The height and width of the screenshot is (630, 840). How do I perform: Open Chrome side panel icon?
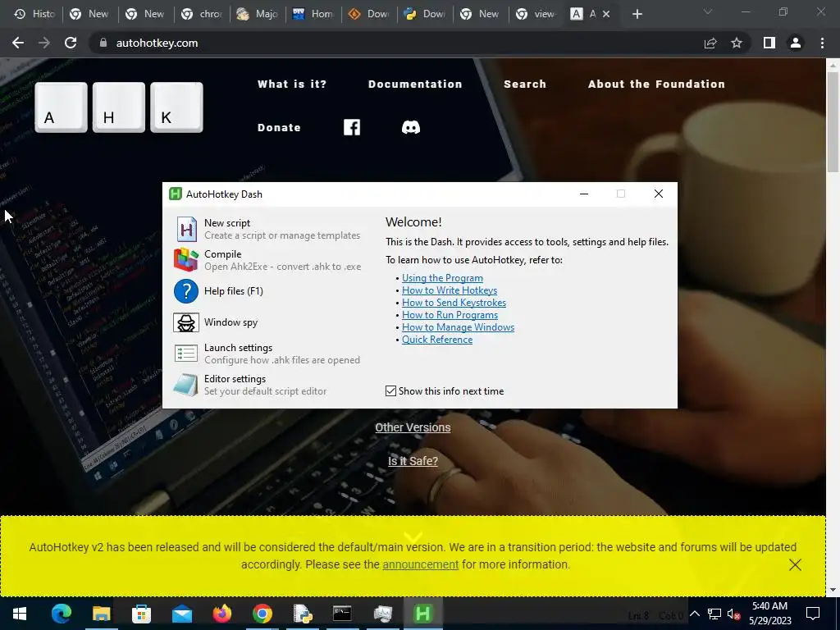click(x=769, y=43)
